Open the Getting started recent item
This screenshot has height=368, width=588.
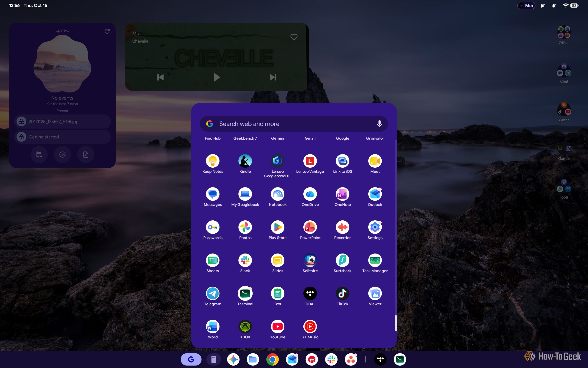62,137
